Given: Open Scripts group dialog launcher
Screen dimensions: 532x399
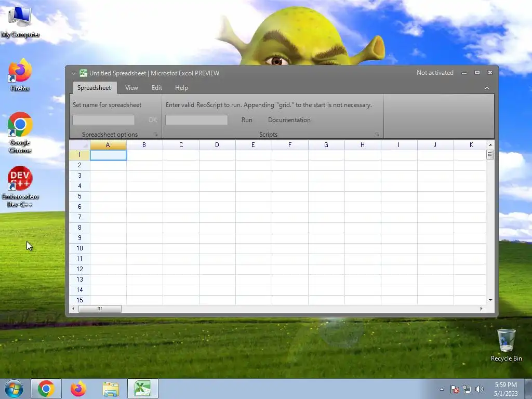Looking at the screenshot, I should 377,135.
